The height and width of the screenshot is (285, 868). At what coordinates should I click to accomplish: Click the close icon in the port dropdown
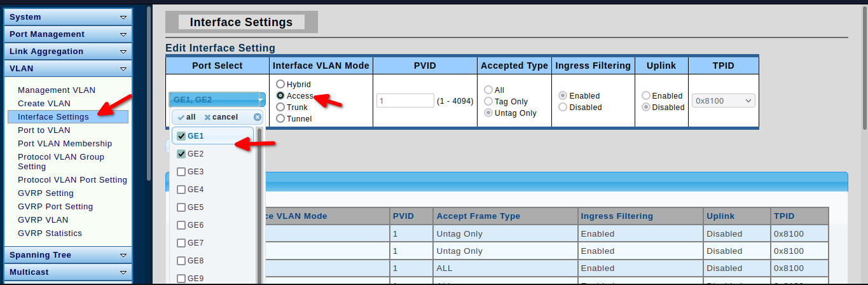pos(258,117)
